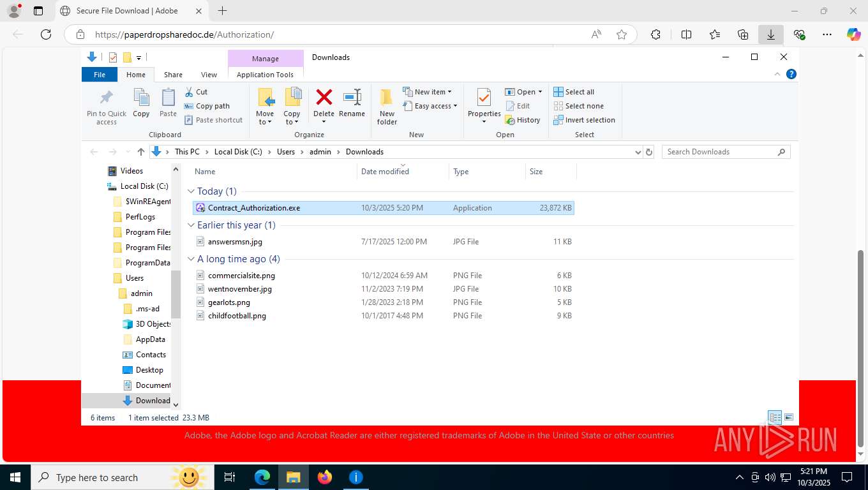Click Edge Extensions puzzle icon
868x490 pixels.
[x=655, y=34]
